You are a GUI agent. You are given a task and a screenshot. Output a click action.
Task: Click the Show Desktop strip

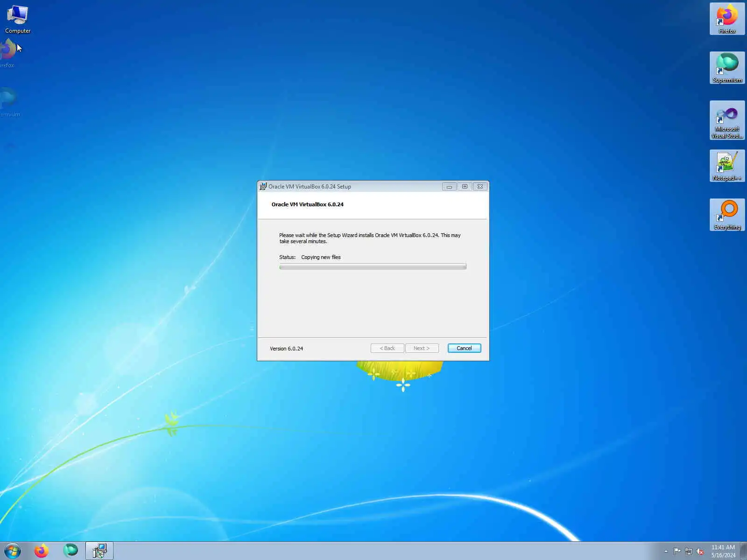743,551
